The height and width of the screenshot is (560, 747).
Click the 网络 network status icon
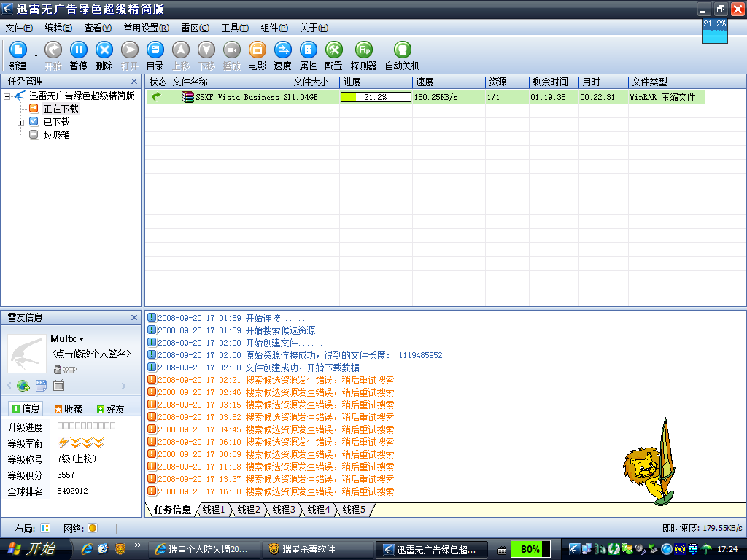tap(93, 528)
